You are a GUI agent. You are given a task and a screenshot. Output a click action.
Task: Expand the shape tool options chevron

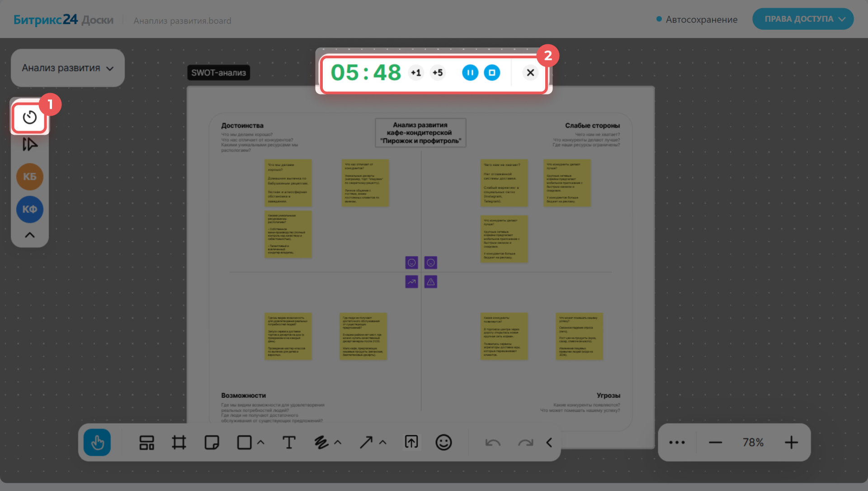click(x=261, y=443)
